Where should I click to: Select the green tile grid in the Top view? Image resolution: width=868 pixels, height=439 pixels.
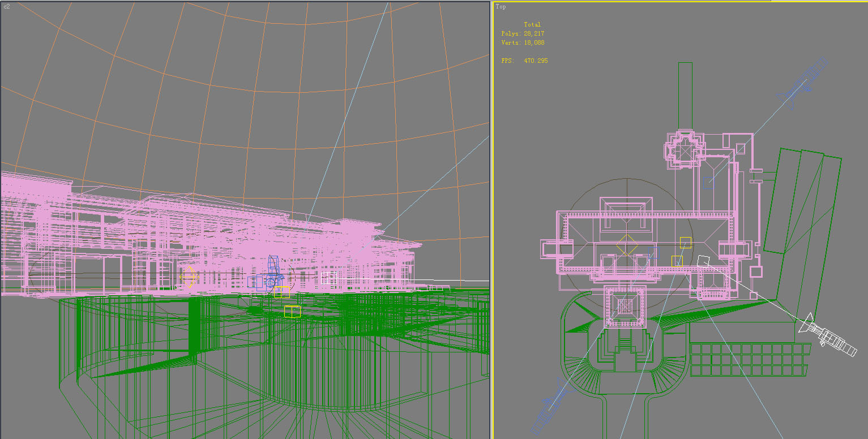tap(750, 359)
